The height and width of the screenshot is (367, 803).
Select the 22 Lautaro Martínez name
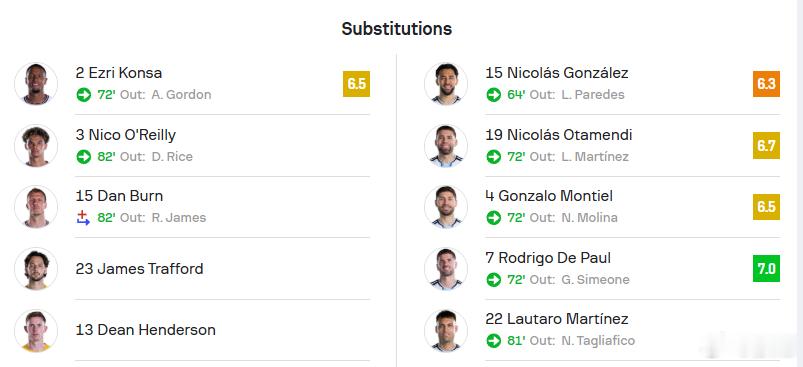[x=557, y=319]
